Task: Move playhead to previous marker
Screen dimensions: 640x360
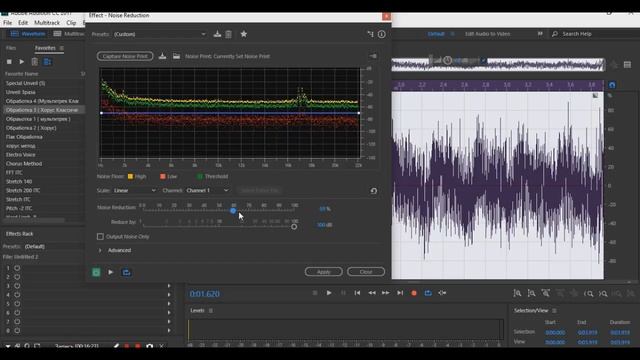Action: pos(357,293)
